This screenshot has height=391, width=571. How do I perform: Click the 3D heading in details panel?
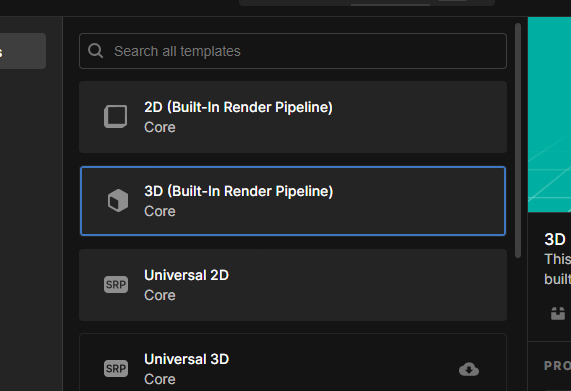tap(555, 240)
